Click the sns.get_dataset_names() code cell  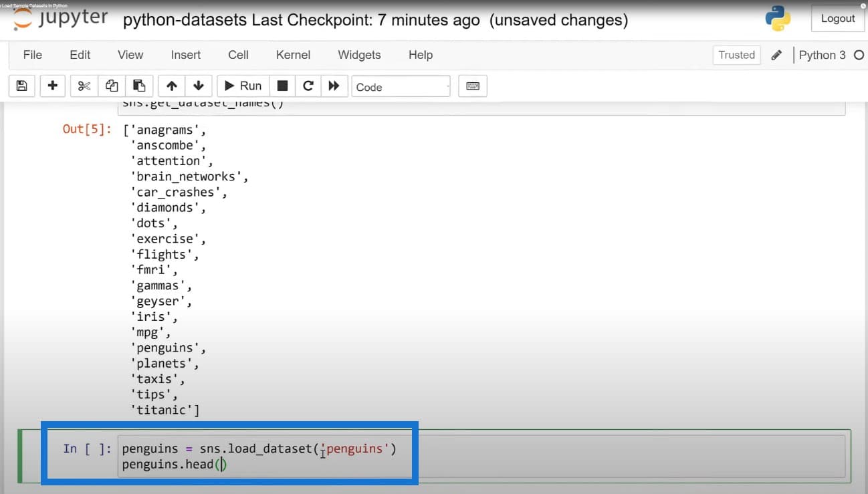point(481,107)
